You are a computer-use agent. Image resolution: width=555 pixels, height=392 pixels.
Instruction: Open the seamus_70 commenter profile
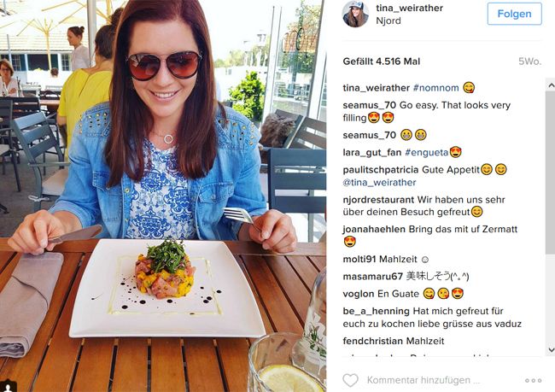[369, 105]
